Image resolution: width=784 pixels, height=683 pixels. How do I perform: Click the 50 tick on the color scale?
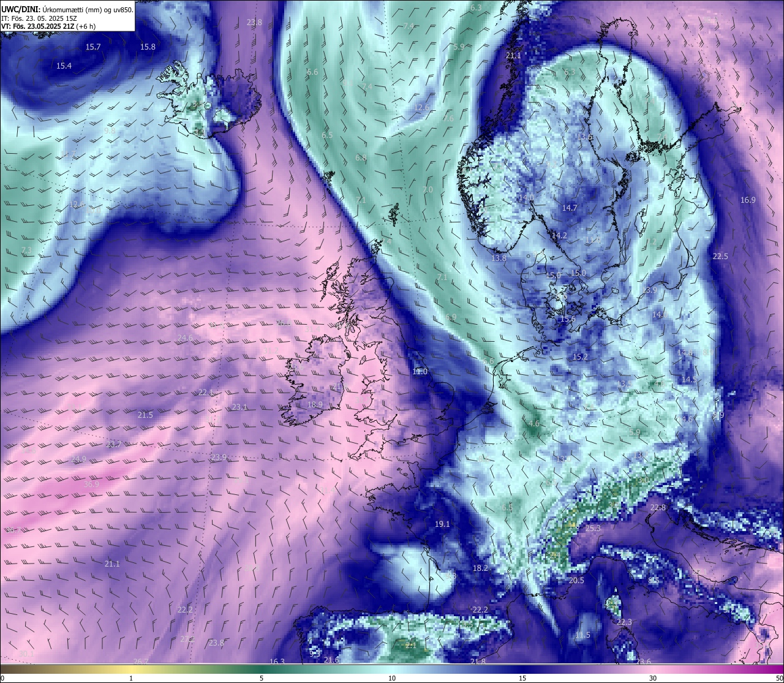pos(779,678)
